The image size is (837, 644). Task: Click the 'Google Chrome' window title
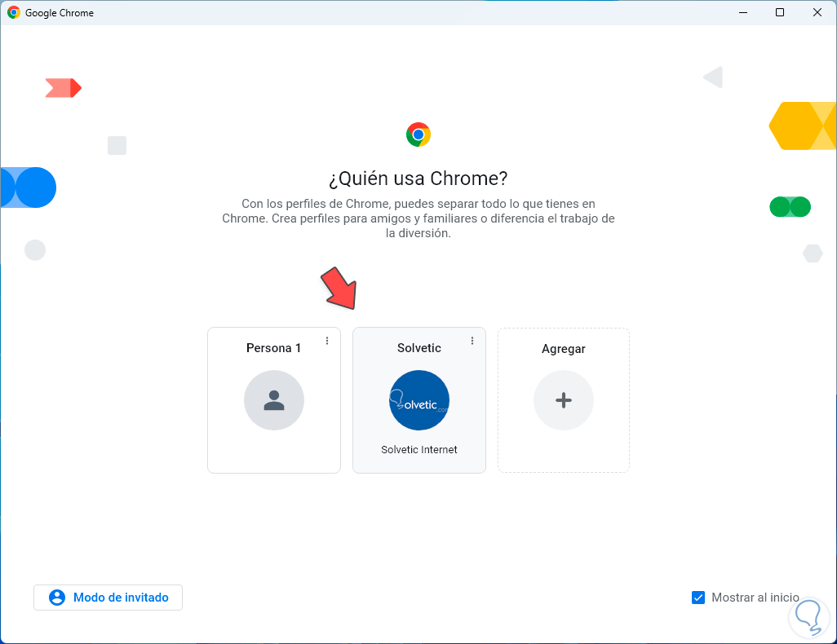click(60, 13)
